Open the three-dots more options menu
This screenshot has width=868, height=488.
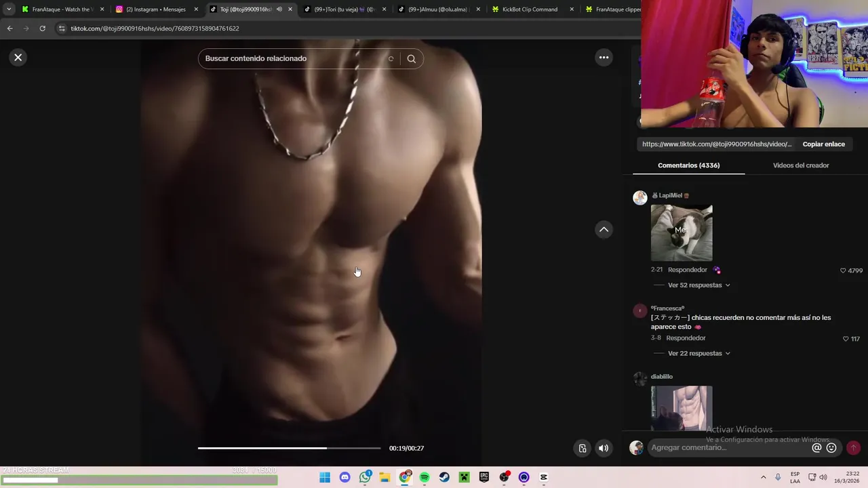click(604, 58)
